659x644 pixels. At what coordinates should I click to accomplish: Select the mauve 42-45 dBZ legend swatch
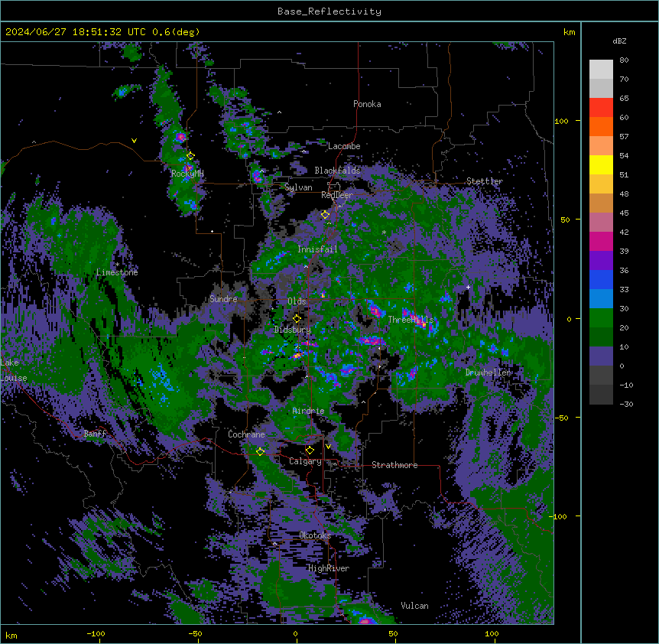pos(601,223)
